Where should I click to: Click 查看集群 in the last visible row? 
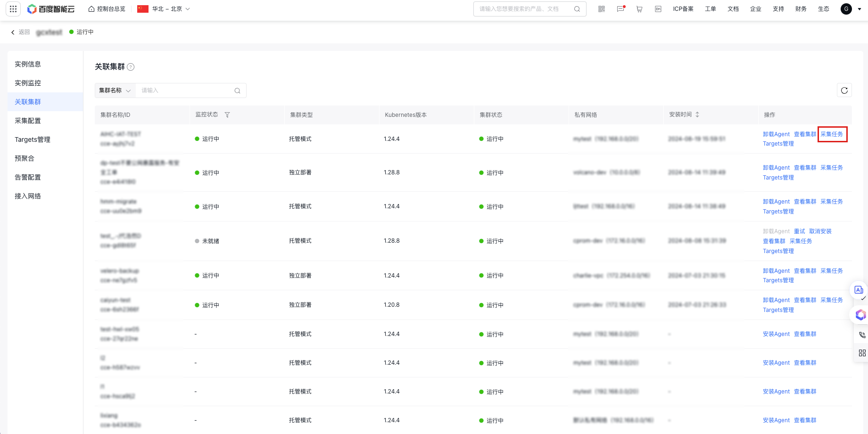pyautogui.click(x=805, y=420)
